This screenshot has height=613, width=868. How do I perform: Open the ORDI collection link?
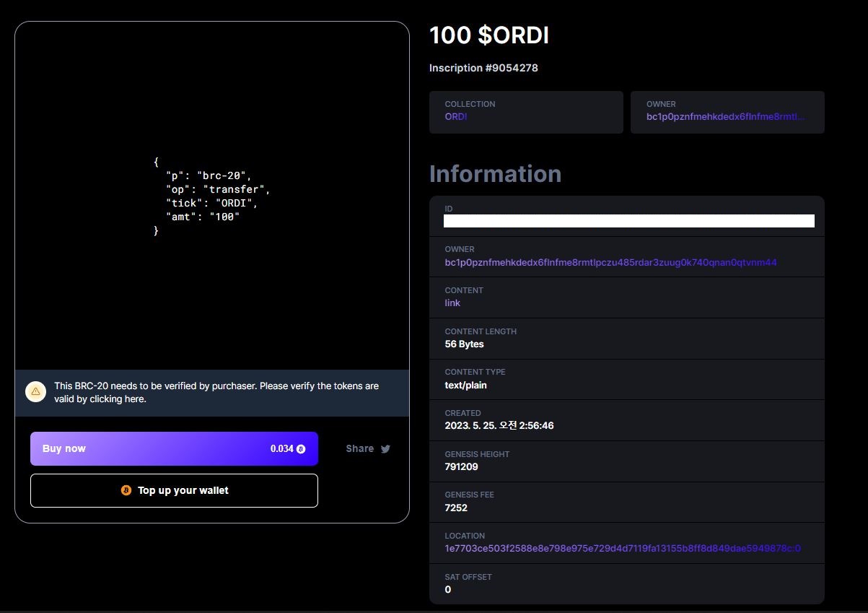(456, 116)
